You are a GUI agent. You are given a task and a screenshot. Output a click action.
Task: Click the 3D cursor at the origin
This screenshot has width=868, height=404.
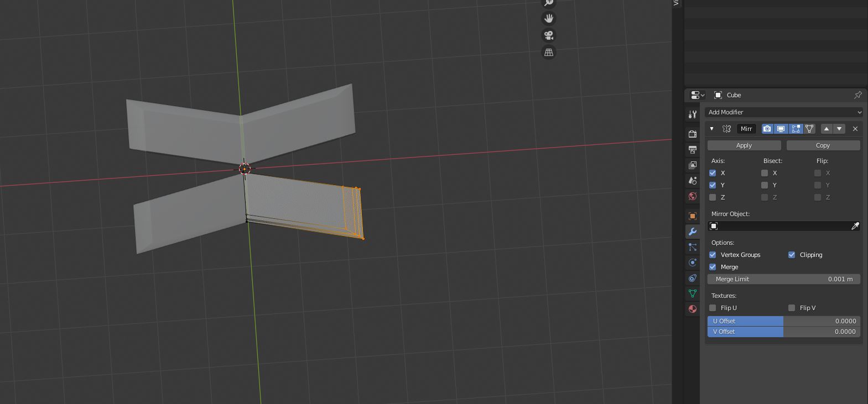[x=245, y=169]
